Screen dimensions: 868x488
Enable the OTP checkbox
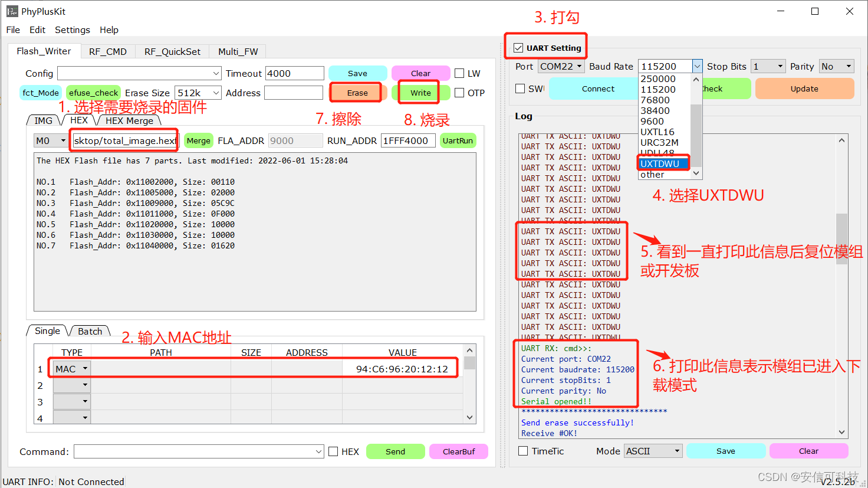[460, 93]
